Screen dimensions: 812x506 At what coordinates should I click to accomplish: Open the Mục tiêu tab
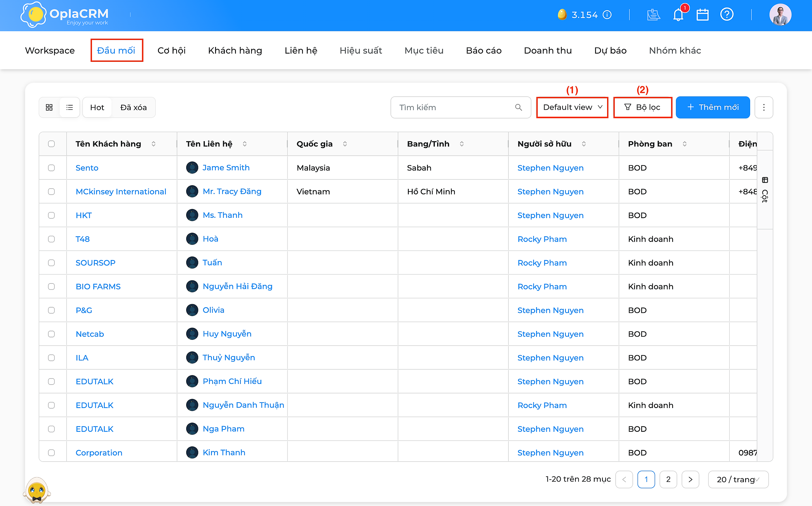pos(424,50)
